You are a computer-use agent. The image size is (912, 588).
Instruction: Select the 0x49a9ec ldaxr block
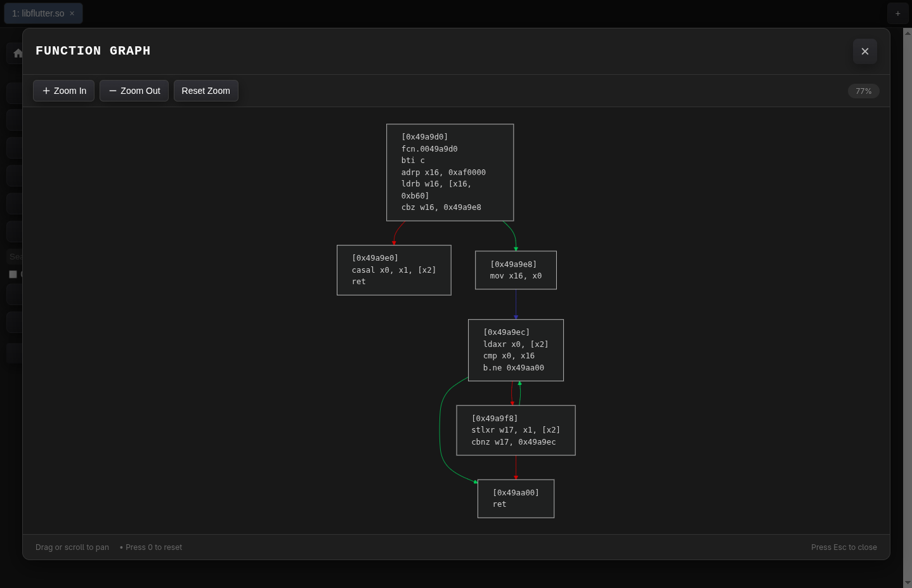click(x=516, y=350)
